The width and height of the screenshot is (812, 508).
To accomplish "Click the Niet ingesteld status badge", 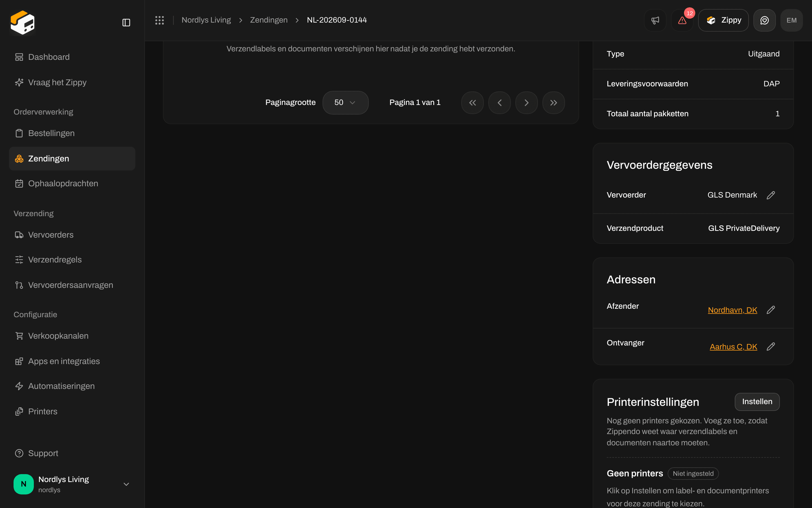I will click(x=693, y=473).
